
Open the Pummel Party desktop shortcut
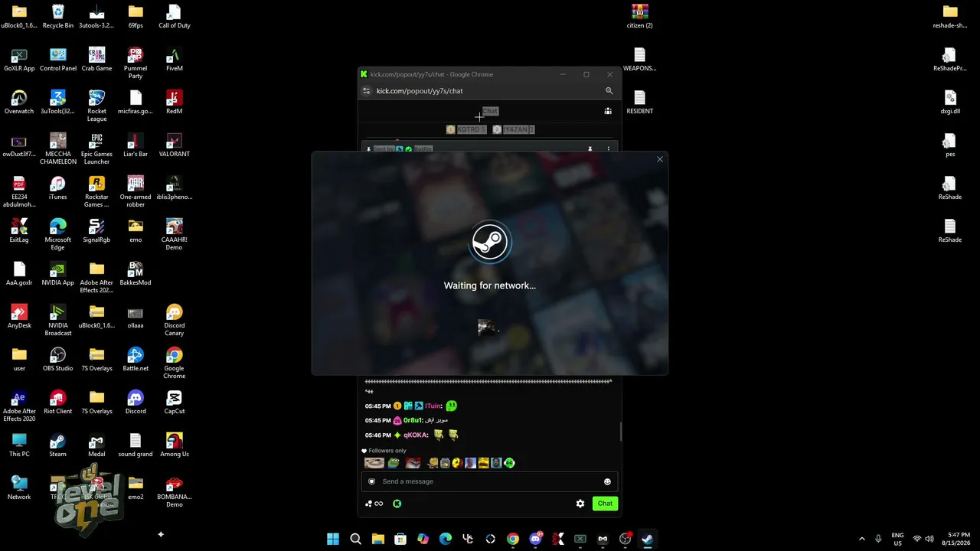point(136,63)
